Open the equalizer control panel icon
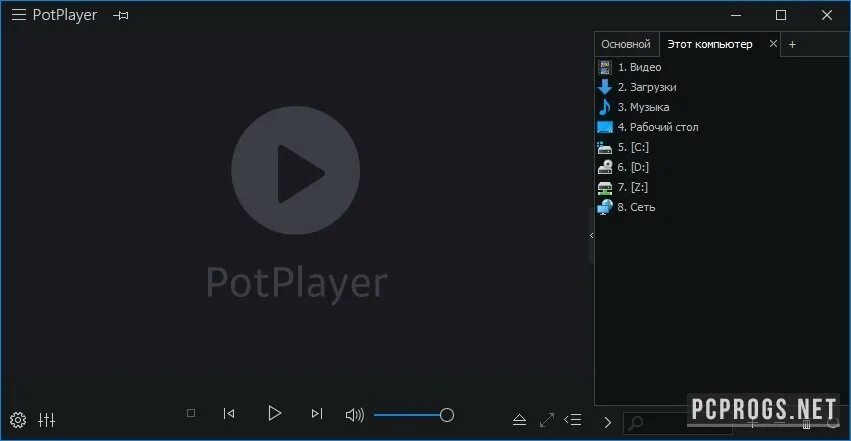851x441 pixels. (47, 420)
